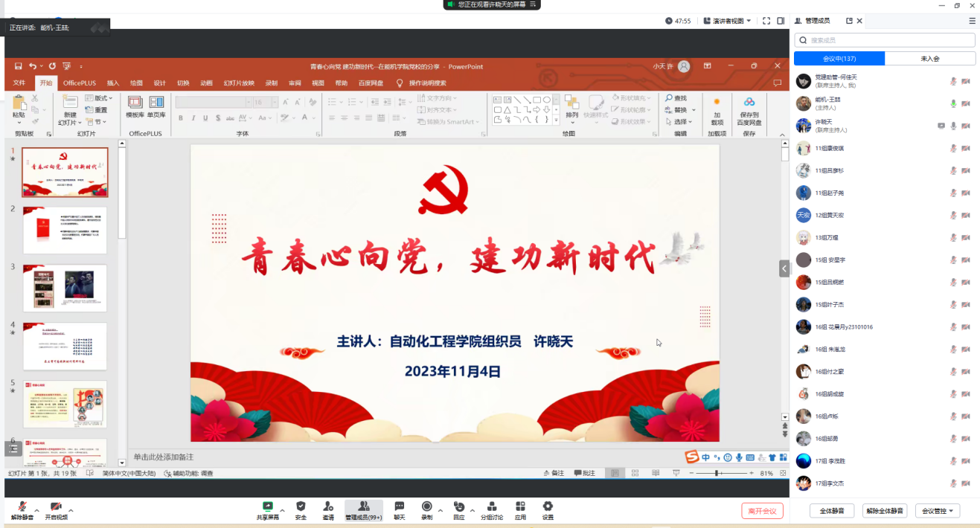Click the 邀请 invite participants icon
Viewport: 980px width, 528px height.
click(x=328, y=507)
